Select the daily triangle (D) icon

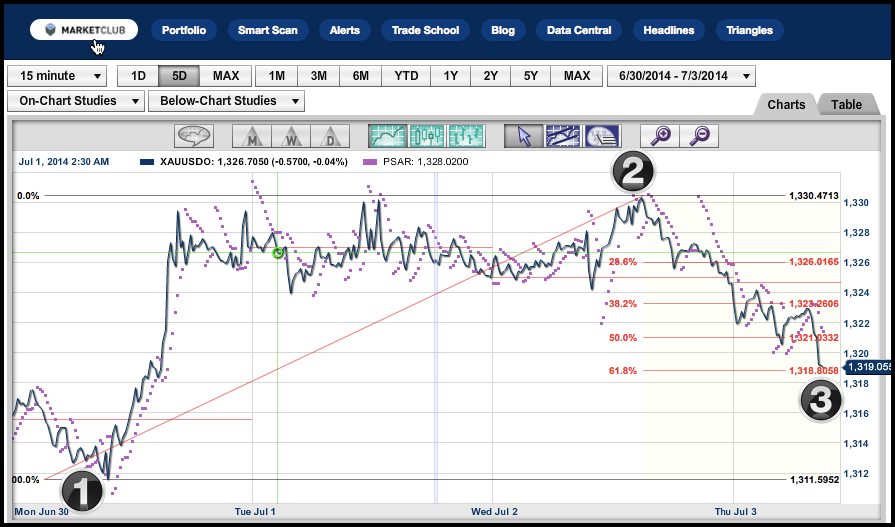click(x=327, y=136)
